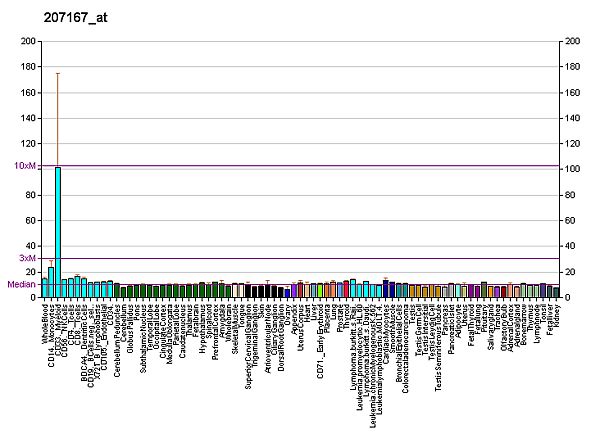Click the dark blue CardiacMyocytes bar
This screenshot has width=600, height=434.
(385, 290)
